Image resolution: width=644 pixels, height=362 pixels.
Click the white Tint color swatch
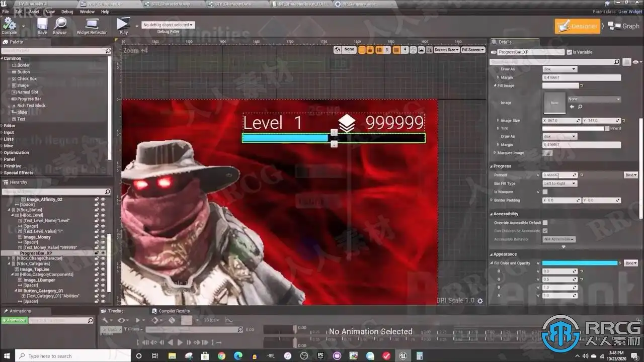[x=573, y=128]
